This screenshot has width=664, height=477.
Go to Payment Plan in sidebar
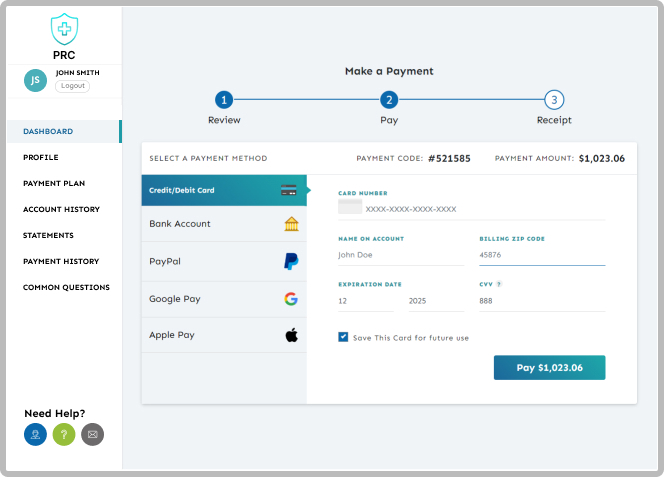click(x=54, y=183)
